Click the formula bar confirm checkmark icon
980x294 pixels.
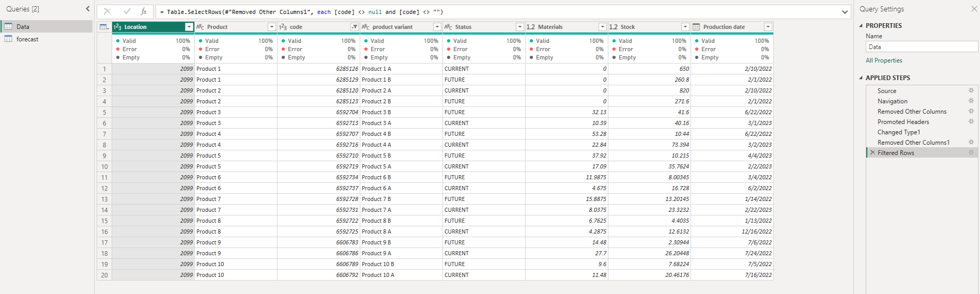pos(127,11)
